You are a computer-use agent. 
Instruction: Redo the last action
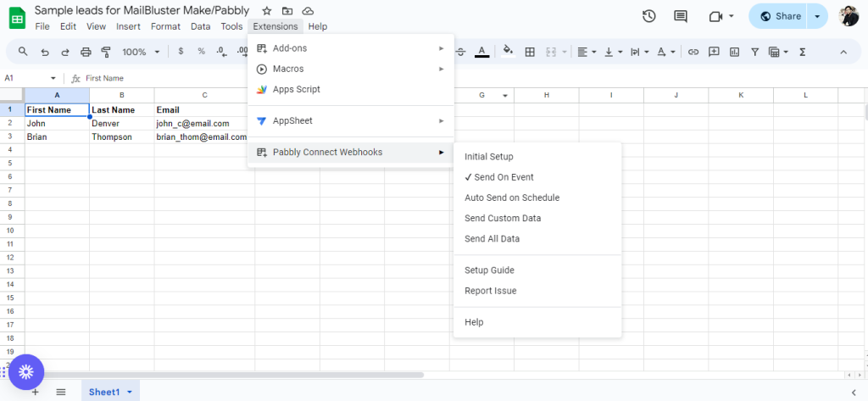point(65,52)
